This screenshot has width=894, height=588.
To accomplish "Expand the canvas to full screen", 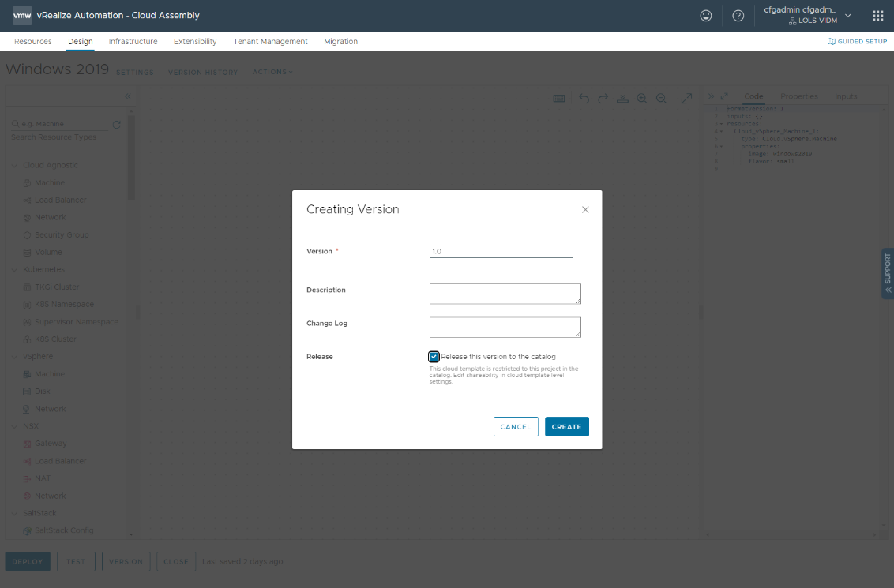I will pos(686,99).
